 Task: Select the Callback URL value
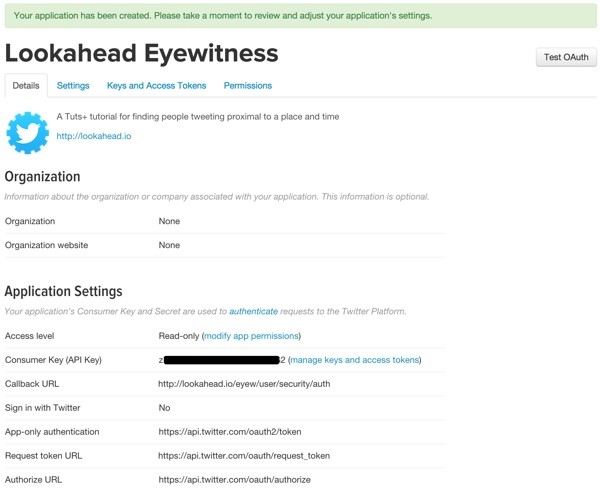click(x=244, y=384)
